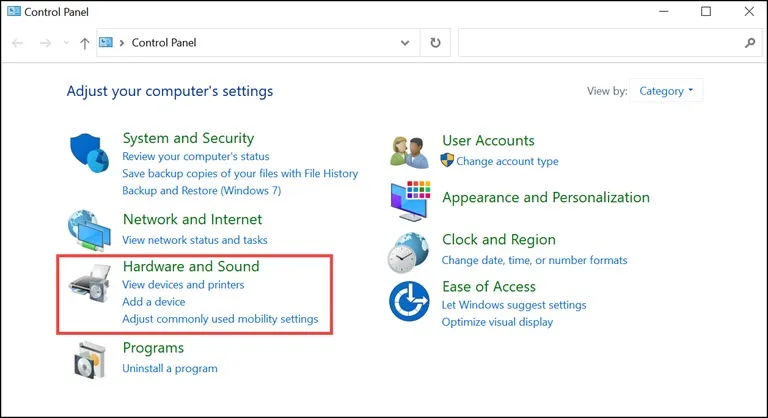The height and width of the screenshot is (418, 768).
Task: Open Clock and Region heading
Action: point(499,240)
